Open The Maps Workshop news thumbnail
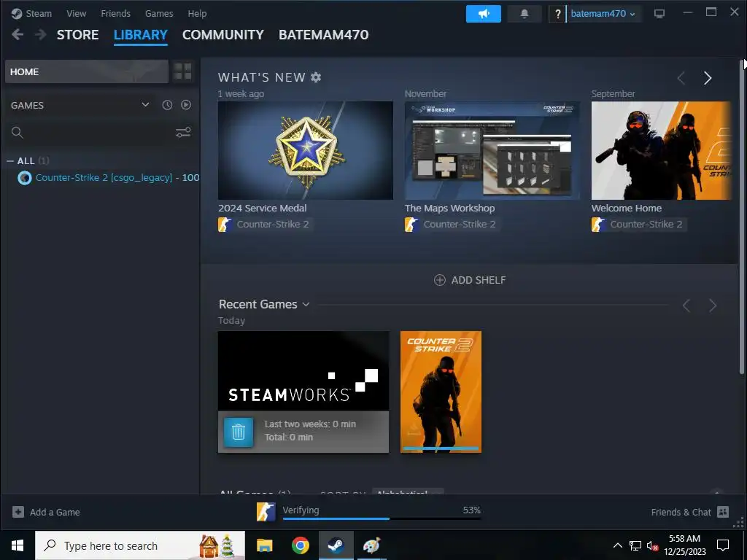Screen dimensions: 747x560 [492, 150]
